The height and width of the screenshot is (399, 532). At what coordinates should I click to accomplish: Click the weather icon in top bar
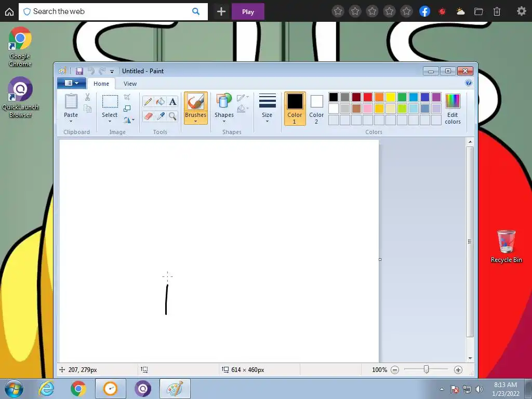460,11
